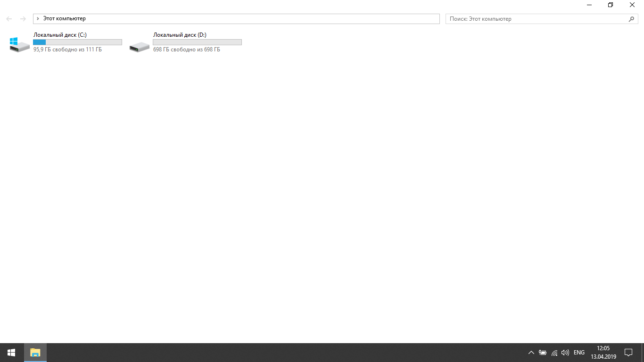
Task: Close the Explorer window
Action: 632,5
